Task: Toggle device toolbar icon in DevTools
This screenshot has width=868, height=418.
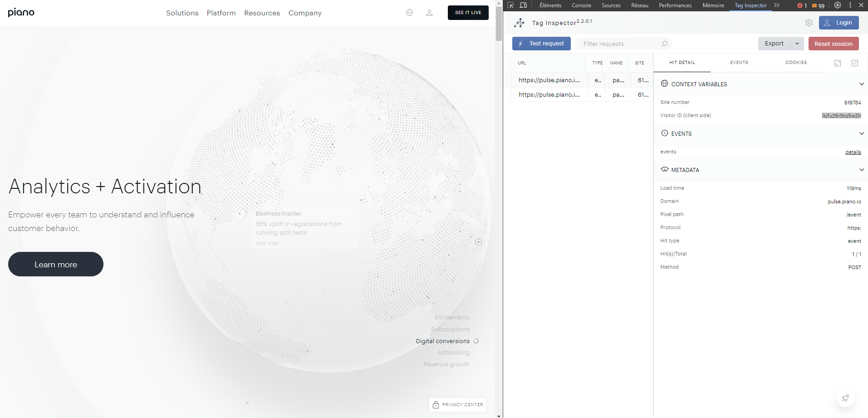Action: [523, 5]
